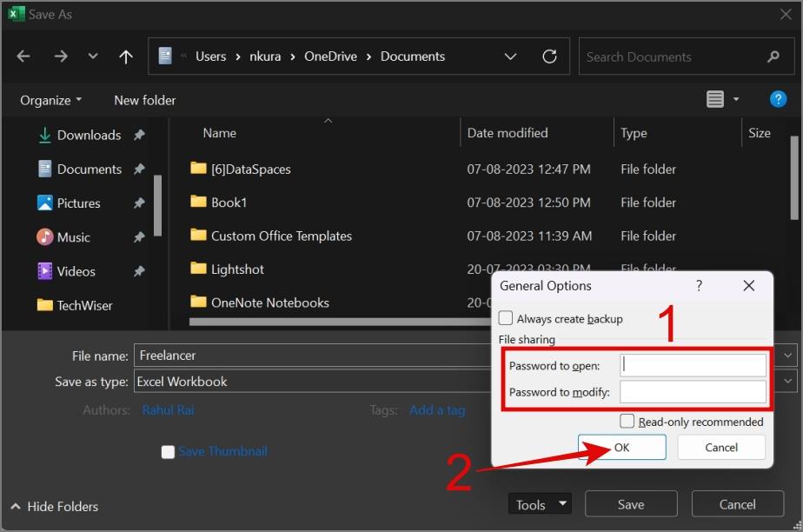This screenshot has height=532, width=803.
Task: Click the file list vertical scrollbar
Action: (793, 177)
